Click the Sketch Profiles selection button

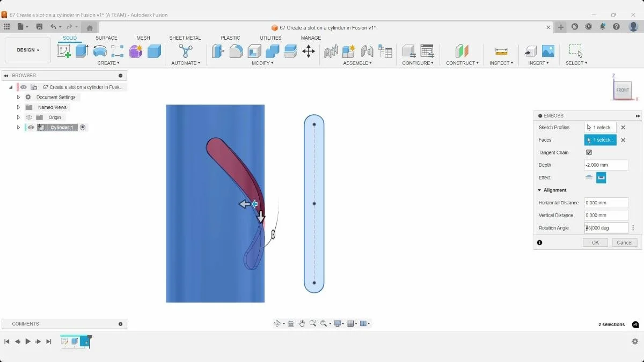point(600,127)
